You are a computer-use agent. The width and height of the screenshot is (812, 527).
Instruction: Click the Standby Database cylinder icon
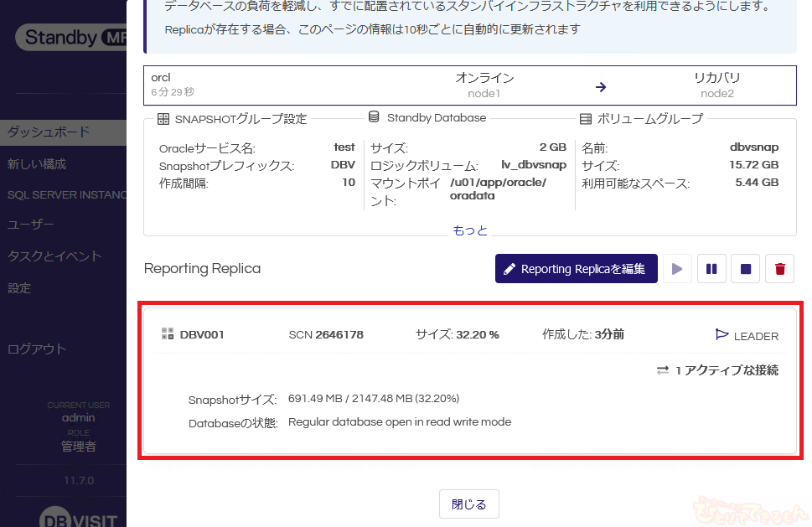point(374,117)
